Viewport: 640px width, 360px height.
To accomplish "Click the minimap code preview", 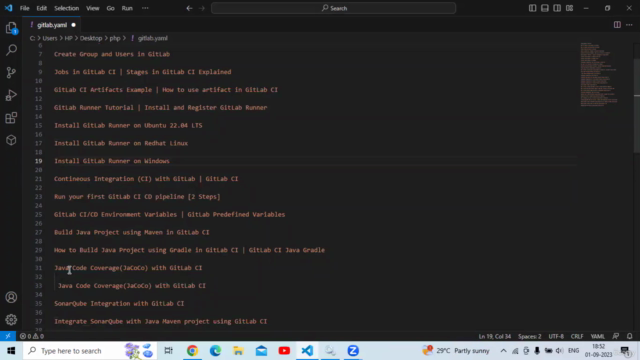I will click(x=598, y=74).
